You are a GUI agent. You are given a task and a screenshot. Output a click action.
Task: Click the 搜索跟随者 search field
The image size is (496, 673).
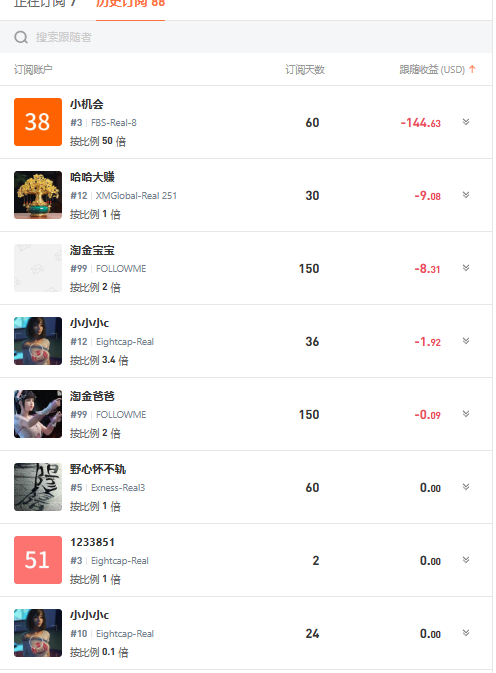[246, 37]
